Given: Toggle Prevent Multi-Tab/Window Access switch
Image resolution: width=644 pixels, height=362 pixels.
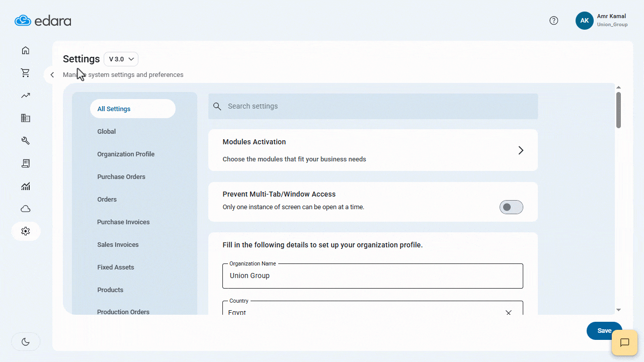Looking at the screenshot, I should click(x=511, y=207).
